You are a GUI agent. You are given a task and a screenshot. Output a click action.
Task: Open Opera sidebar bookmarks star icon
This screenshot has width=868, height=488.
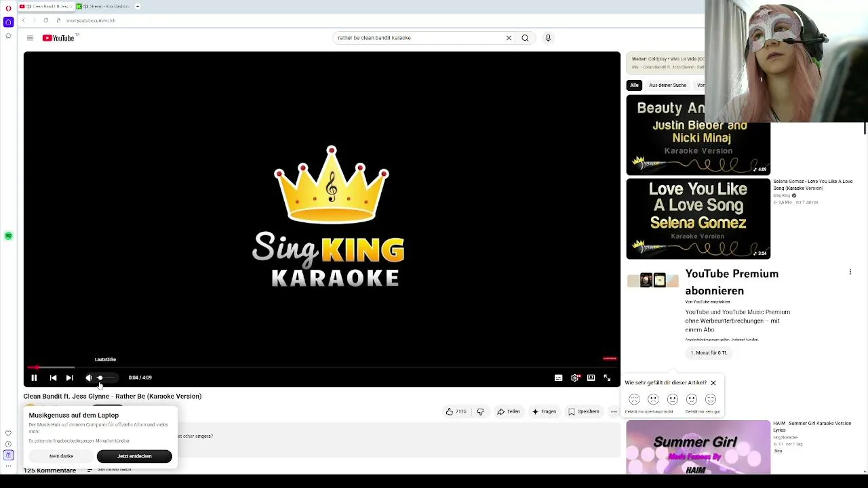click(8, 35)
